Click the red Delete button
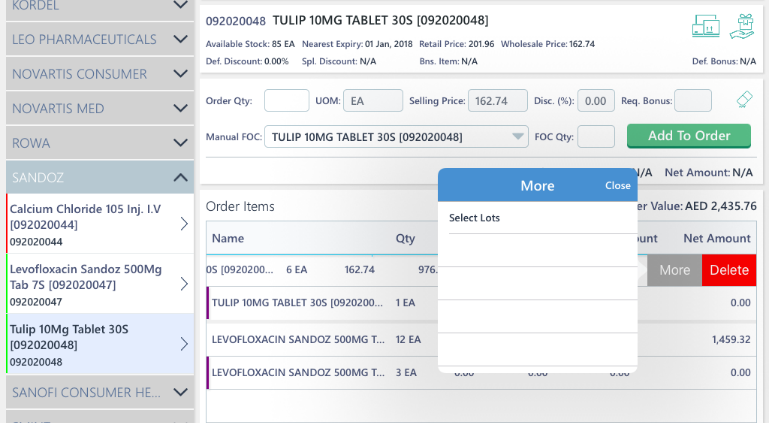769x423 pixels. (728, 270)
